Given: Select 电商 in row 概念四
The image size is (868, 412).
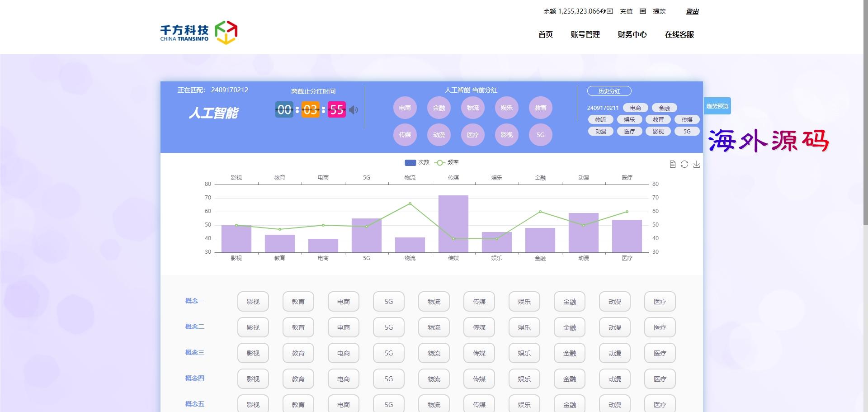Looking at the screenshot, I should click(344, 379).
